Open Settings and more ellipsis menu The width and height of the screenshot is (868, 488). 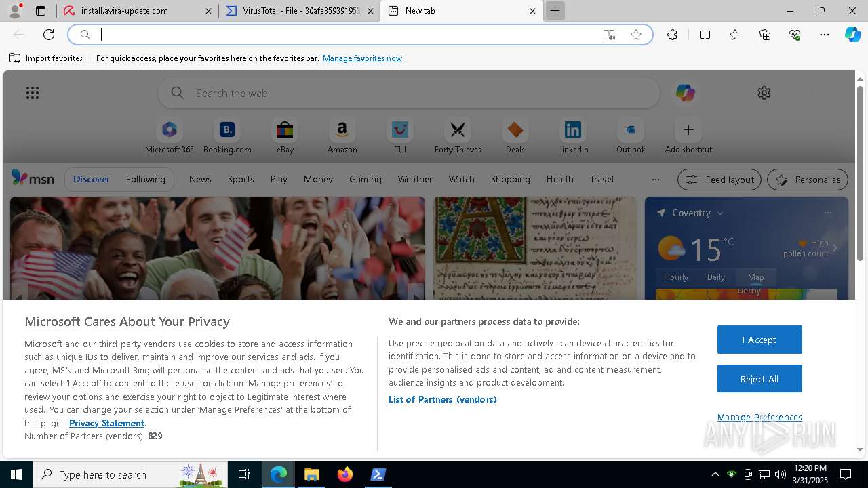pos(825,35)
